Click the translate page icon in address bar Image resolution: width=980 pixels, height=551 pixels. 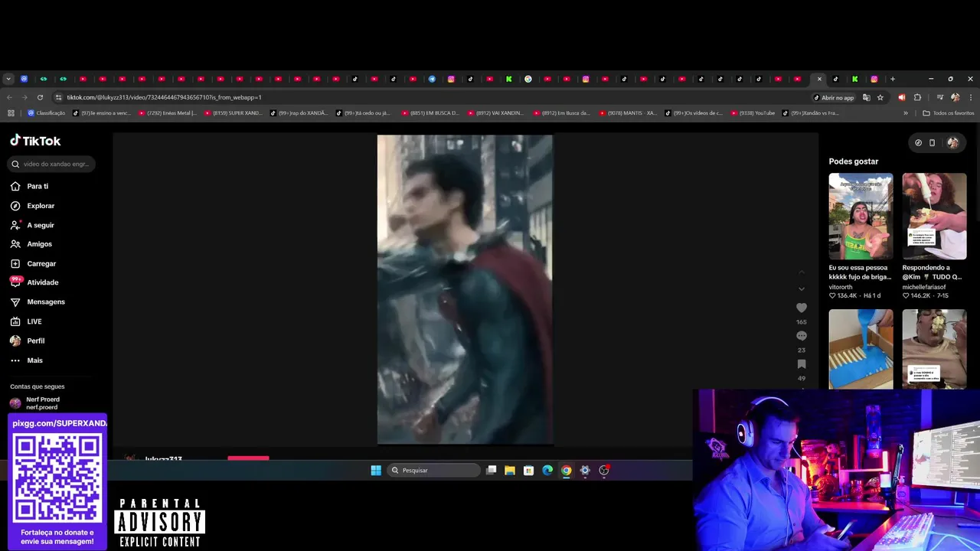pyautogui.click(x=866, y=97)
